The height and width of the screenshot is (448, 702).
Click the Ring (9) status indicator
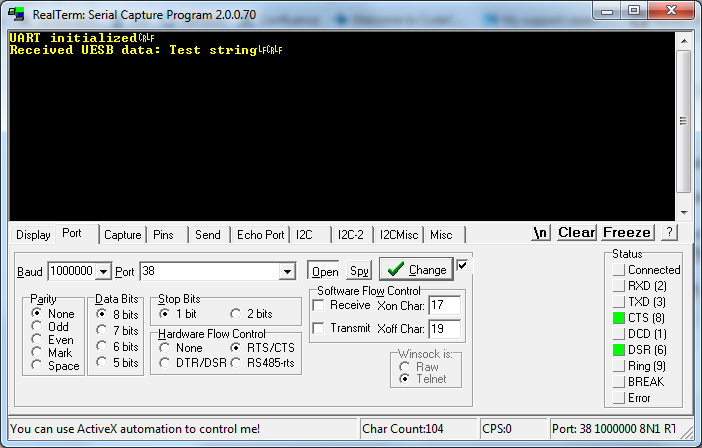619,366
